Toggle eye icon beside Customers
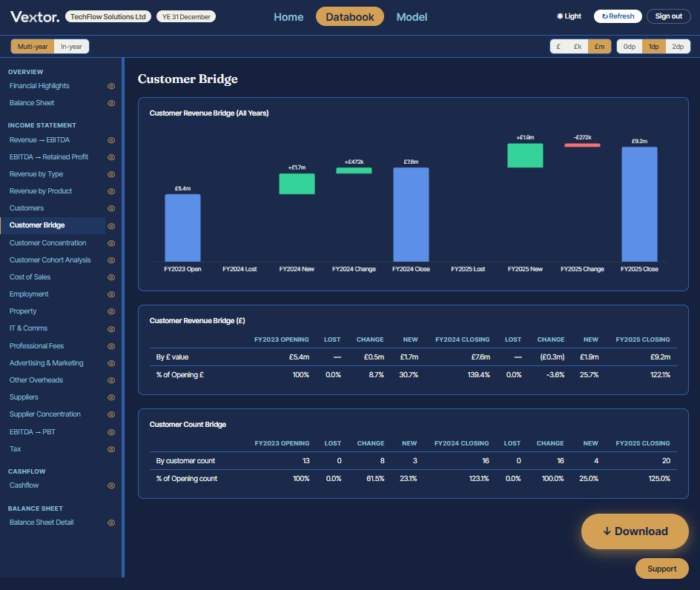 pyautogui.click(x=112, y=208)
